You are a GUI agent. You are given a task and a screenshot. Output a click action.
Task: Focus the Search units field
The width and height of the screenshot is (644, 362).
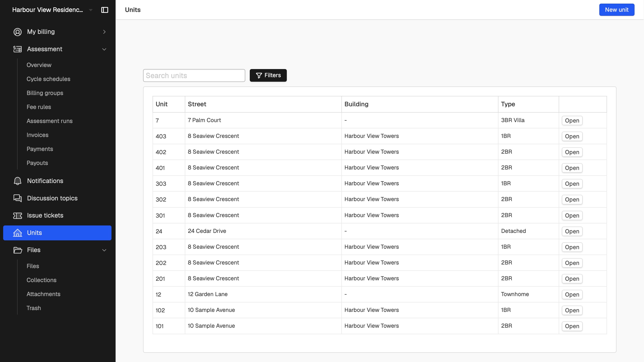[x=194, y=76]
